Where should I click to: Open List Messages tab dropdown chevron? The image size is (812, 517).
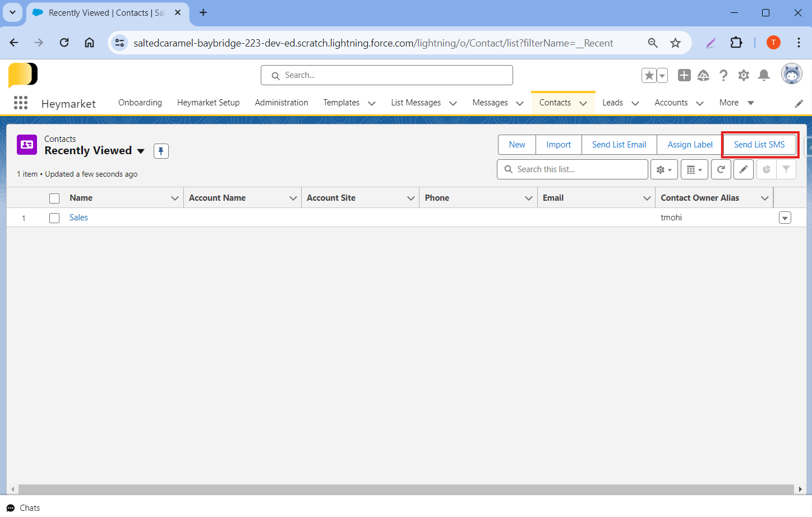pyautogui.click(x=453, y=103)
